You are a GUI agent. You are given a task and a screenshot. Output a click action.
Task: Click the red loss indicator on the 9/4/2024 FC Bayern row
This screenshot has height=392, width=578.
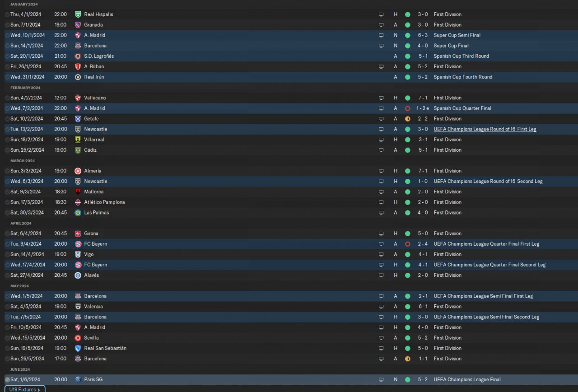click(408, 244)
